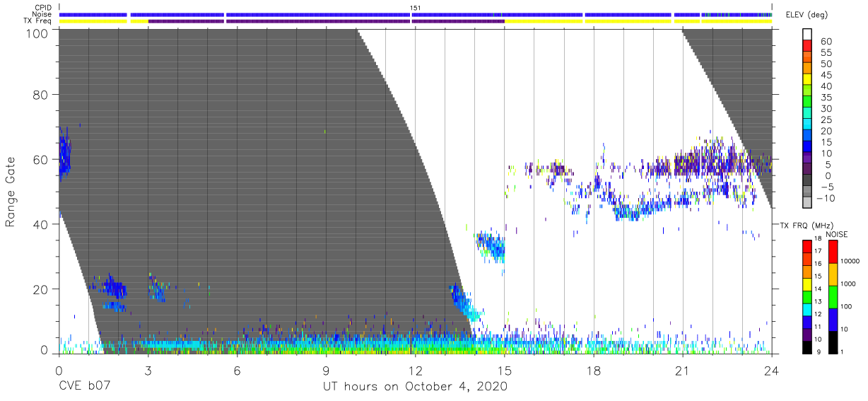Click the 60 label on the ELEV colorbar
This screenshot has height=401, width=868.
[826, 42]
